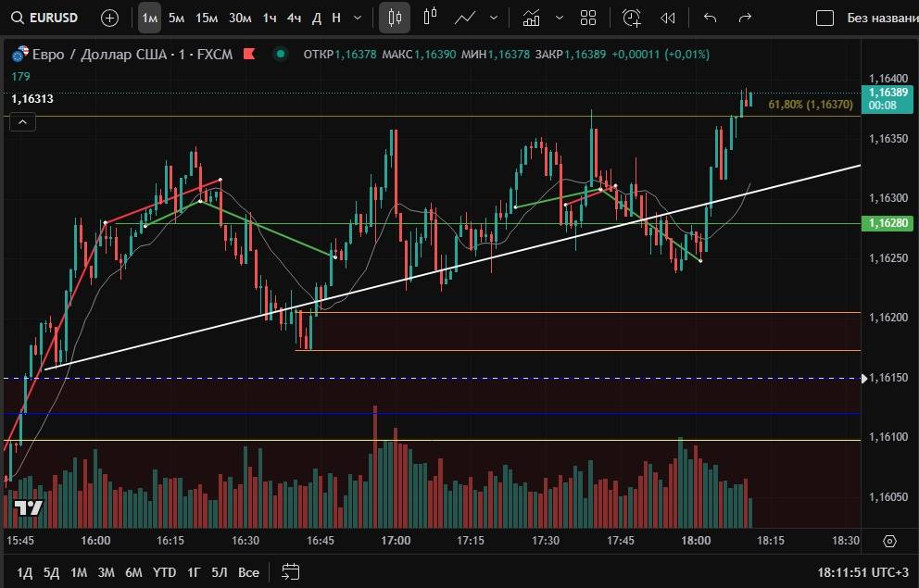Undo the last chart action

tap(710, 18)
